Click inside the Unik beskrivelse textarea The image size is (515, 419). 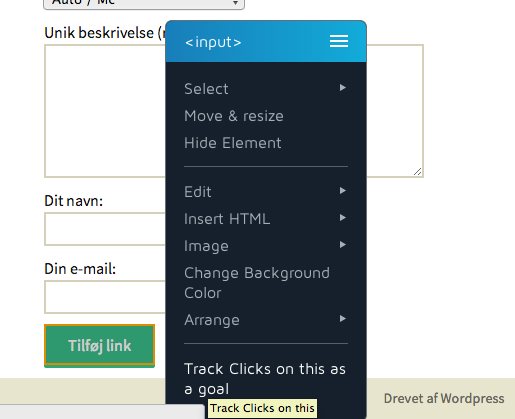tap(105, 111)
